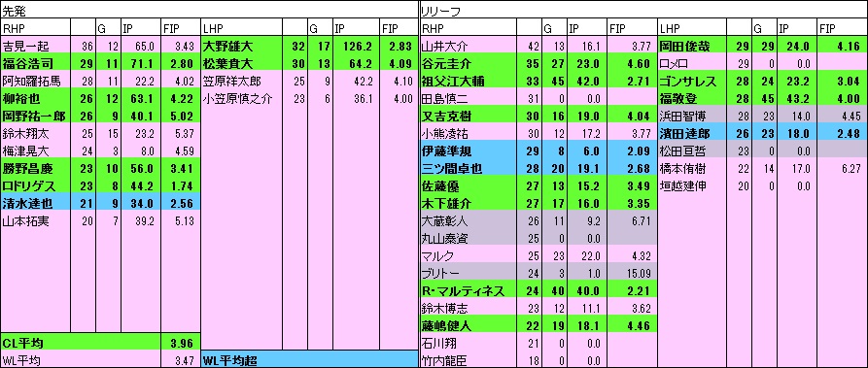Click the 竹内龍臣 name cell
The height and width of the screenshot is (368, 868).
point(468,360)
